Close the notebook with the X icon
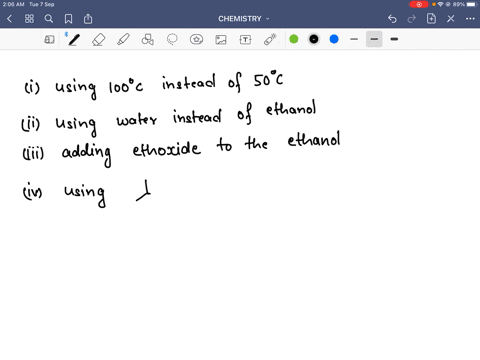This screenshot has height=360, width=480. tap(451, 19)
